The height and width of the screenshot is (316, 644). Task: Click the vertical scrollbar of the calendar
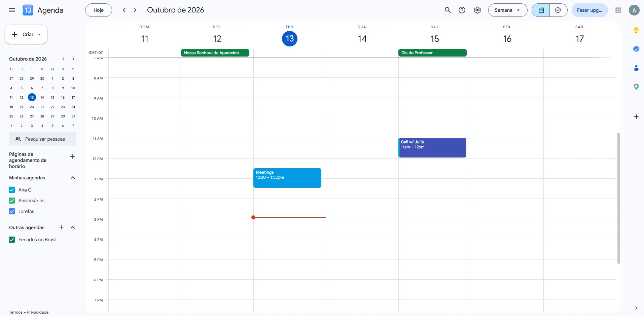(618, 198)
